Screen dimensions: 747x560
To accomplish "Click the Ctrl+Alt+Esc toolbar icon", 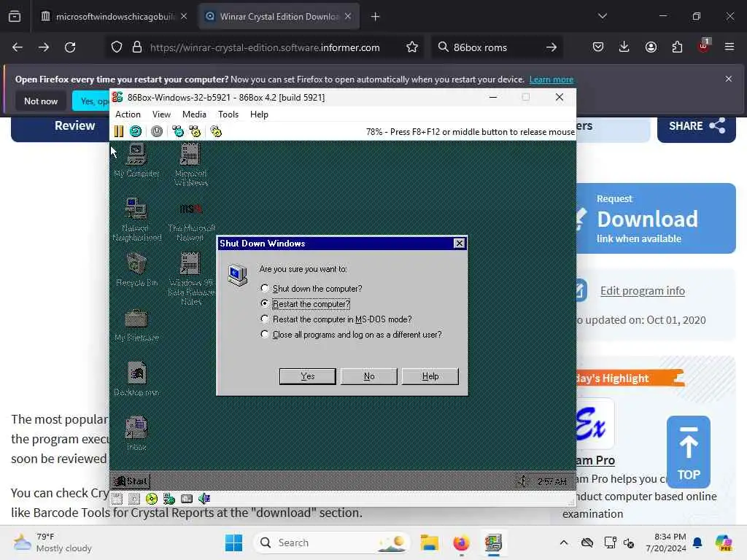I will coord(195,131).
